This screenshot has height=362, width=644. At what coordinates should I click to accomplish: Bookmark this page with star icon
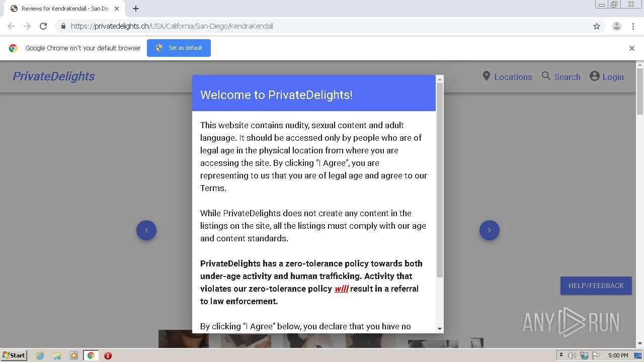(597, 26)
